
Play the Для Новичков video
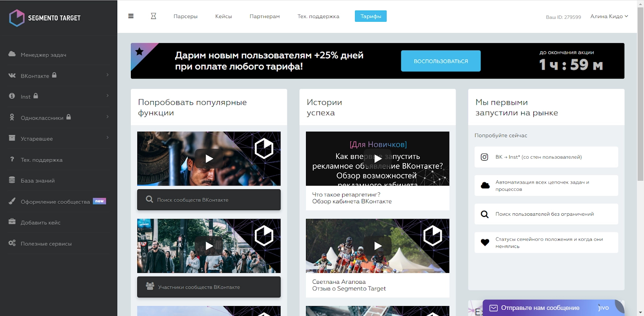(x=378, y=159)
